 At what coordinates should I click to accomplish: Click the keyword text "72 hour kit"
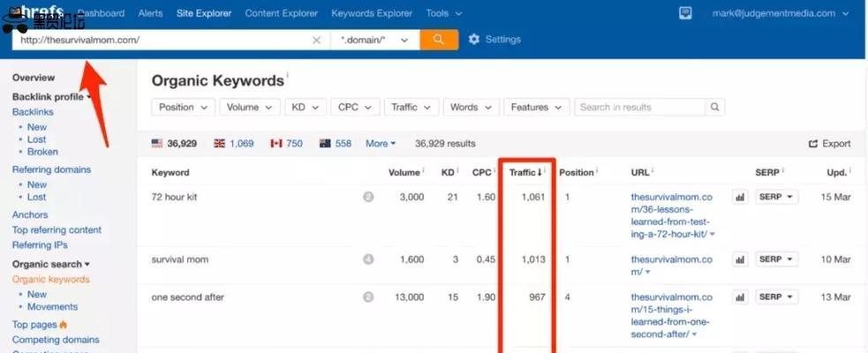point(174,197)
